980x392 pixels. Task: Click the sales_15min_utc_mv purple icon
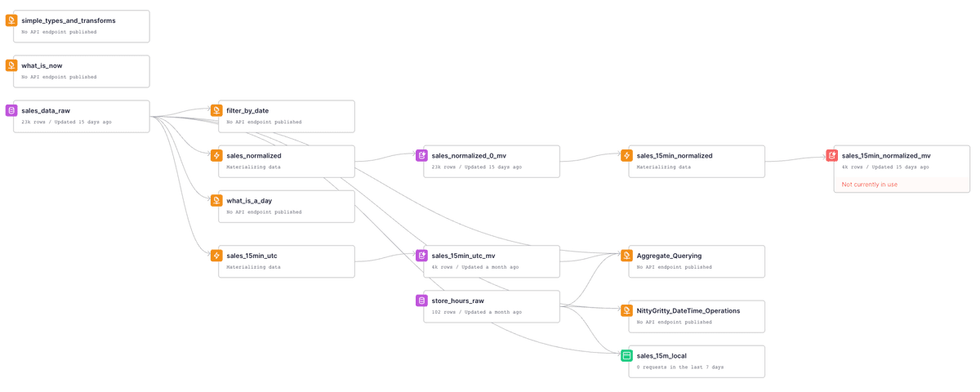pos(421,256)
